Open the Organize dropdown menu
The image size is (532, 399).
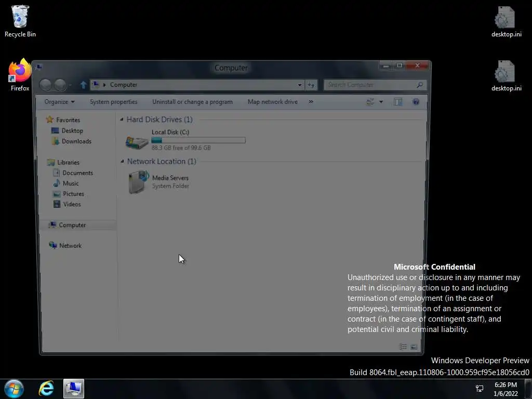pyautogui.click(x=60, y=102)
